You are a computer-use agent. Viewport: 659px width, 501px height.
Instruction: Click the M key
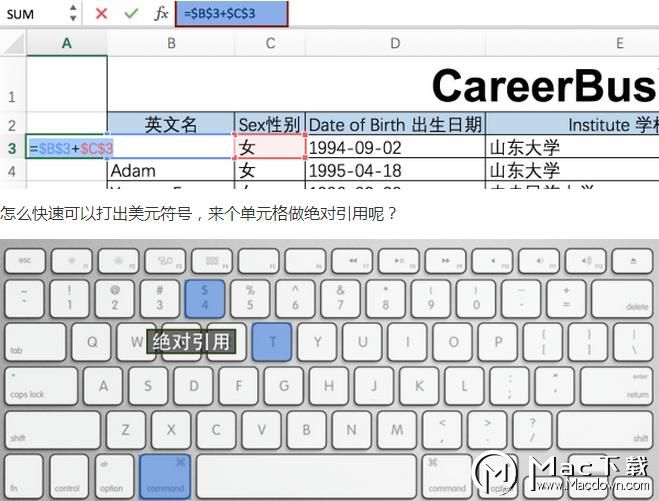click(x=396, y=430)
